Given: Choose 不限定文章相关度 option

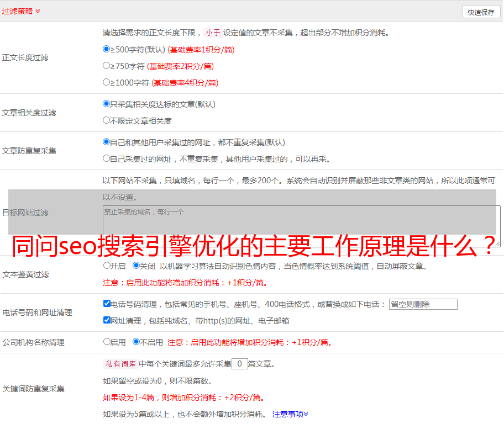Looking at the screenshot, I should (x=107, y=120).
